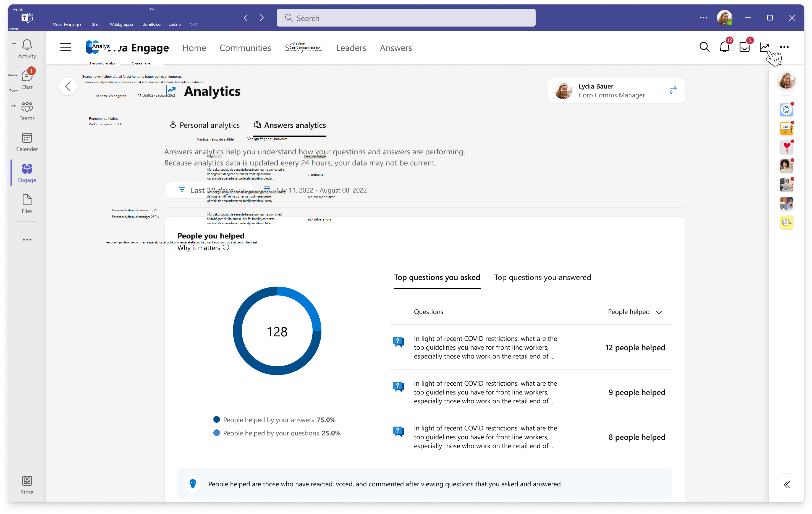Click the collapse panel chevron bottom right
This screenshot has width=812, height=514.
pyautogui.click(x=785, y=484)
